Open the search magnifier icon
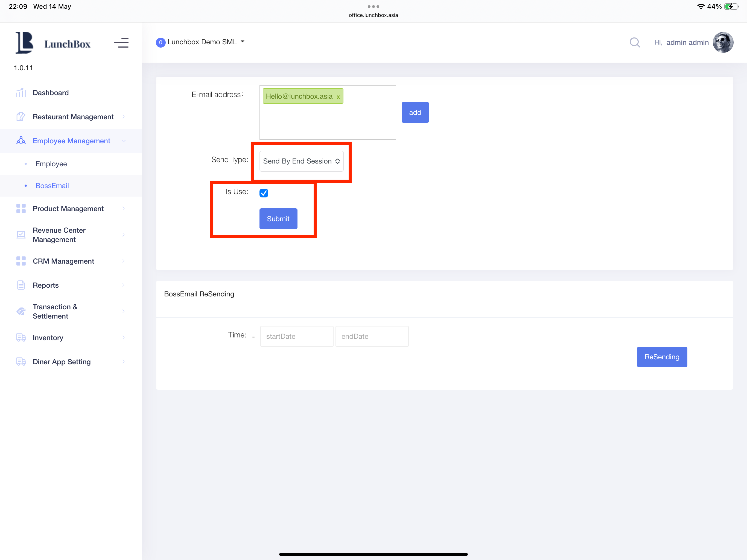Screen dimensions: 747x560 coord(635,43)
